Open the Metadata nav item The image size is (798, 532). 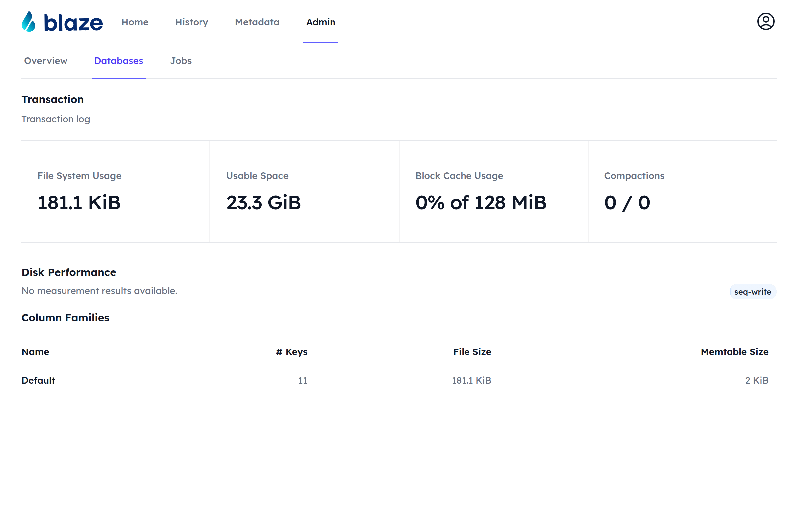click(x=257, y=22)
